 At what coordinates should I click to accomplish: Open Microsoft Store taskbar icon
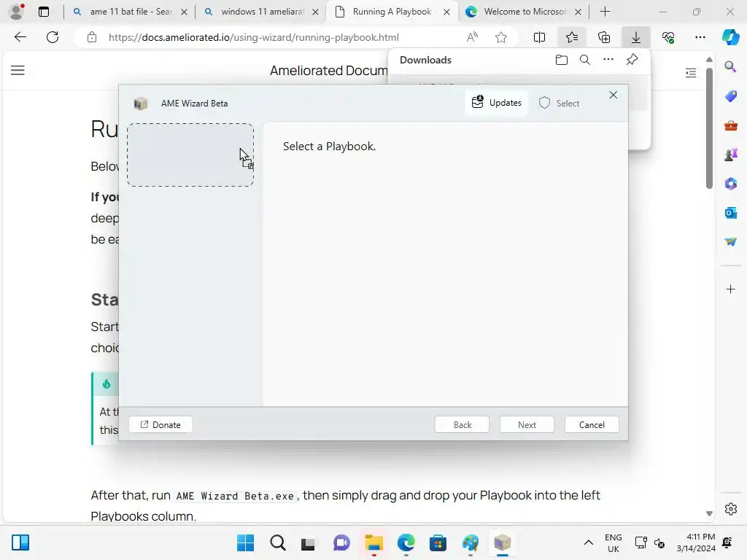[438, 542]
